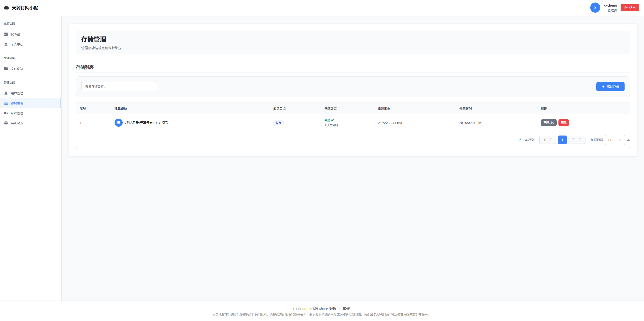Screen dimensions: 644x321
Task: Select 存储管理 menu item
Action: pyautogui.click(x=17, y=103)
